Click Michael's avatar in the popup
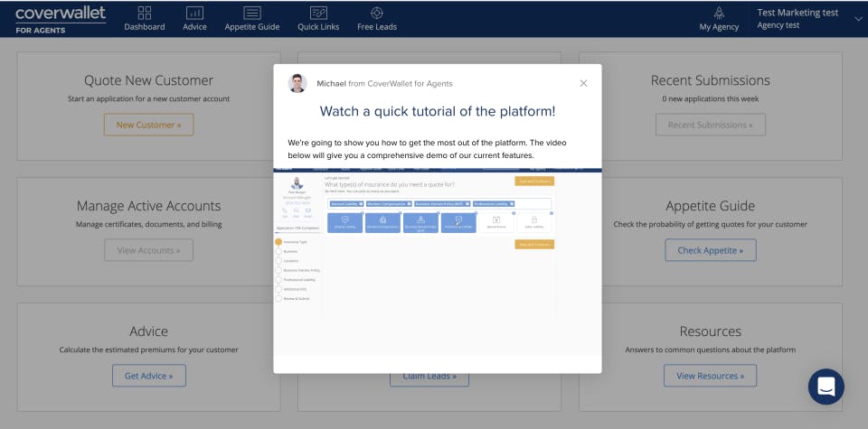This screenshot has width=868, height=429. point(297,83)
